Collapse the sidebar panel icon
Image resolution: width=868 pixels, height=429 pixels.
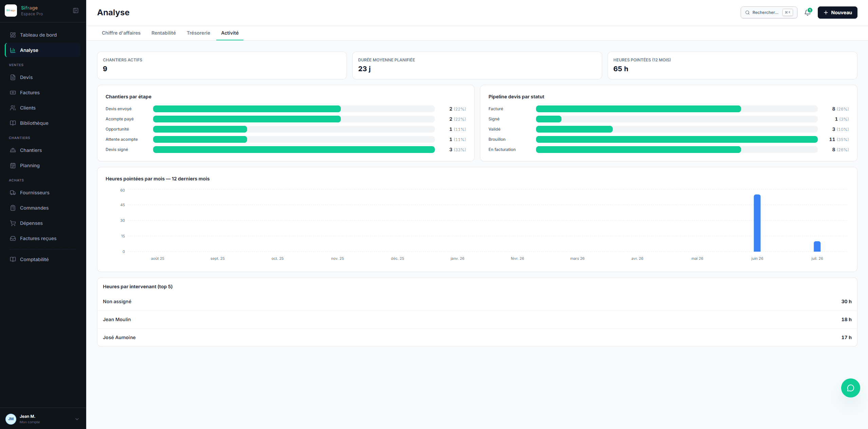(76, 11)
